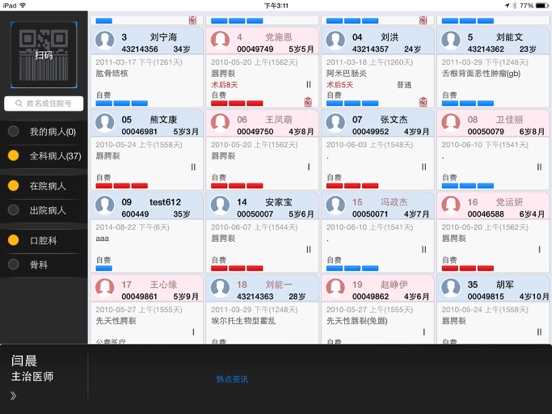
Task: Tap diagnosis 先天性腭裂
Action: (116, 321)
